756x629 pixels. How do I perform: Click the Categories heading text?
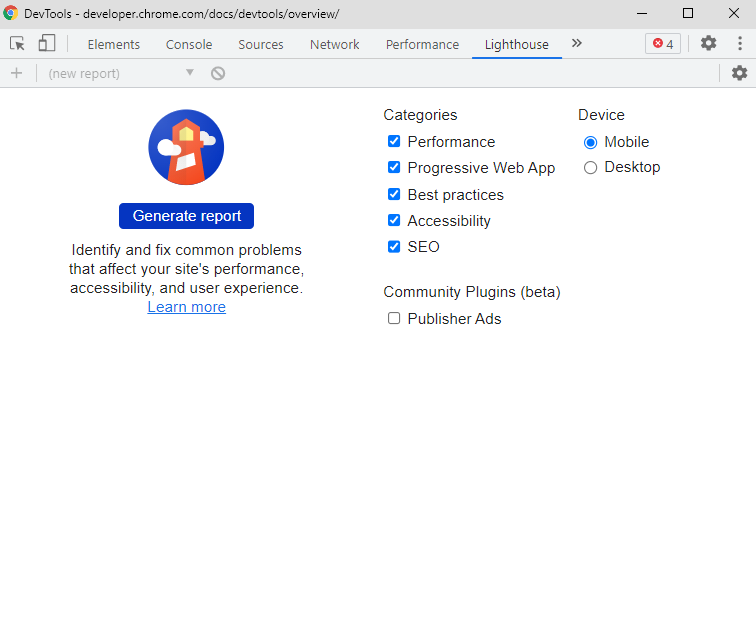[420, 115]
